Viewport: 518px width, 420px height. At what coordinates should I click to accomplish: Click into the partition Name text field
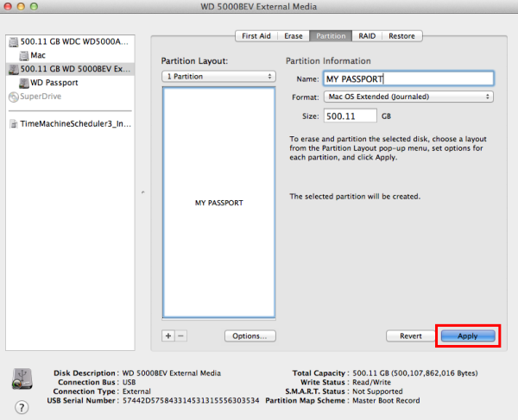pyautogui.click(x=407, y=78)
